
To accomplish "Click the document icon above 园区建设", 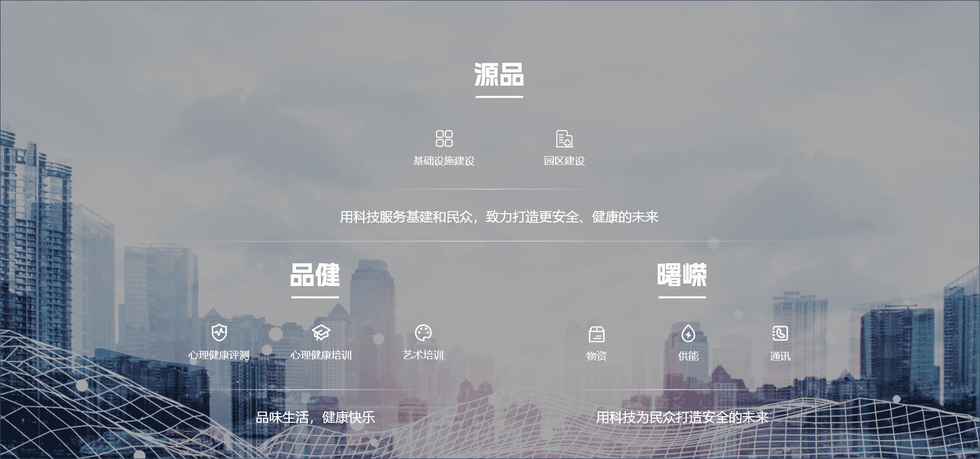I will 564,138.
